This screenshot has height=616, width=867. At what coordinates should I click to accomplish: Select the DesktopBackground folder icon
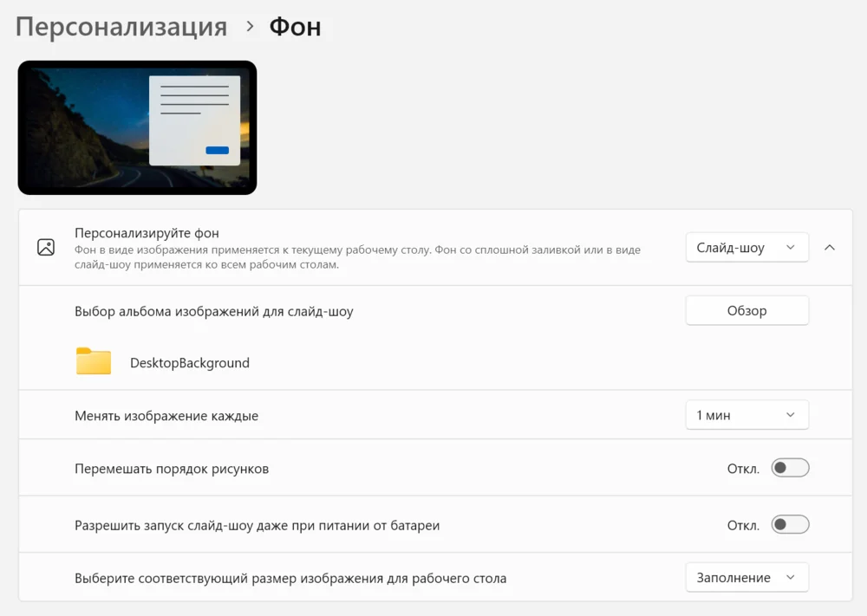[94, 361]
